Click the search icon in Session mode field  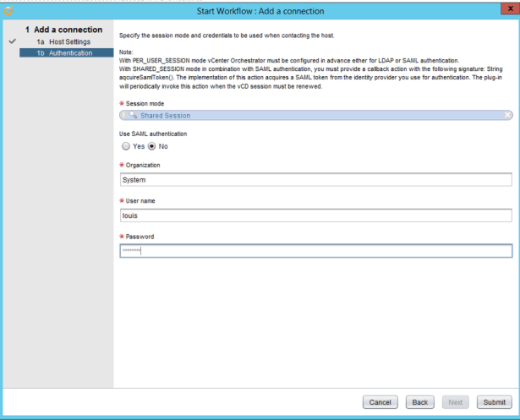pyautogui.click(x=134, y=115)
